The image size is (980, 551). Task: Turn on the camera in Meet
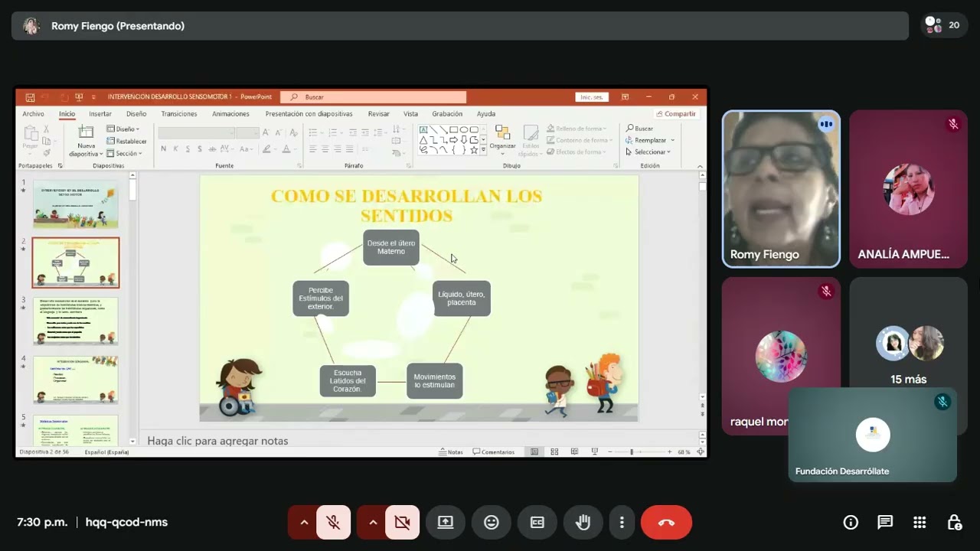(x=402, y=522)
